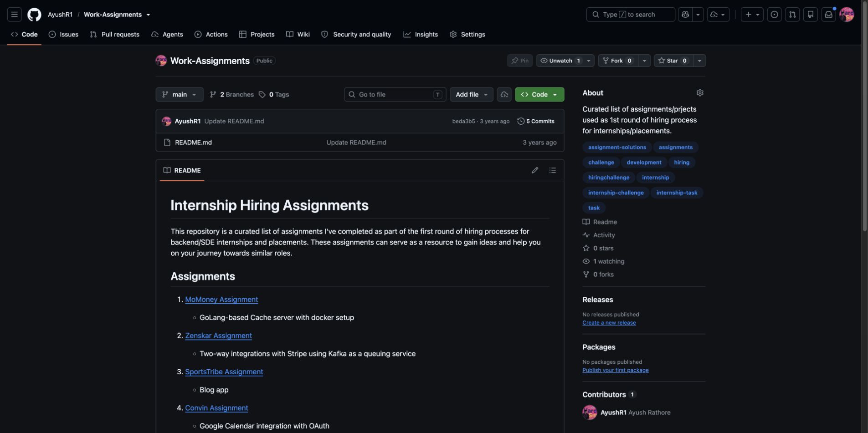Open the Wiki tab

click(x=298, y=35)
